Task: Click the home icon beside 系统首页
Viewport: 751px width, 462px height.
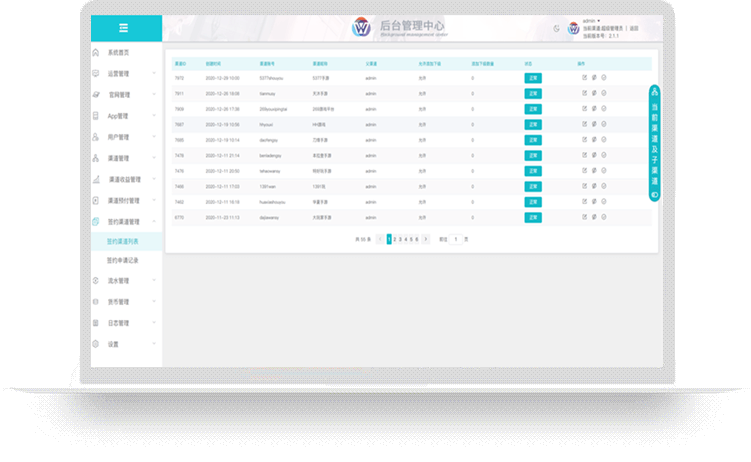Action: click(x=96, y=51)
